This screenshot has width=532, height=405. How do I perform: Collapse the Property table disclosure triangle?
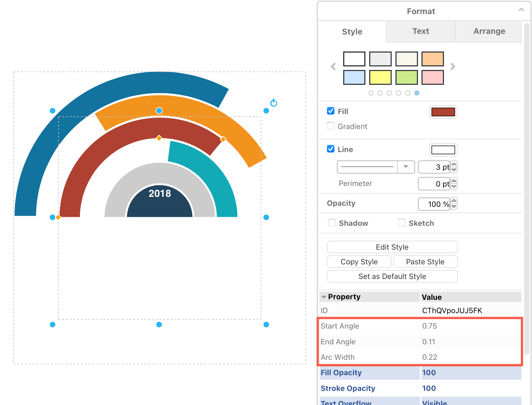(324, 297)
